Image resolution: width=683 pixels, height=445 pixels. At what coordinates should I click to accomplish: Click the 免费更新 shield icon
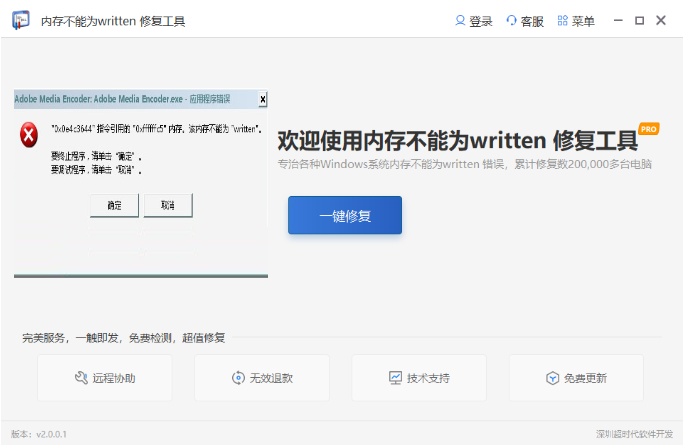tap(551, 378)
